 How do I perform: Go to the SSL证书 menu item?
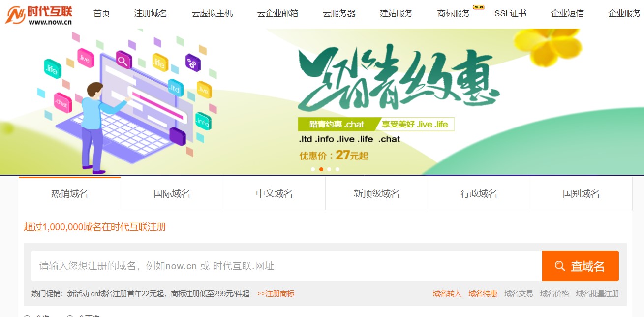tap(510, 14)
